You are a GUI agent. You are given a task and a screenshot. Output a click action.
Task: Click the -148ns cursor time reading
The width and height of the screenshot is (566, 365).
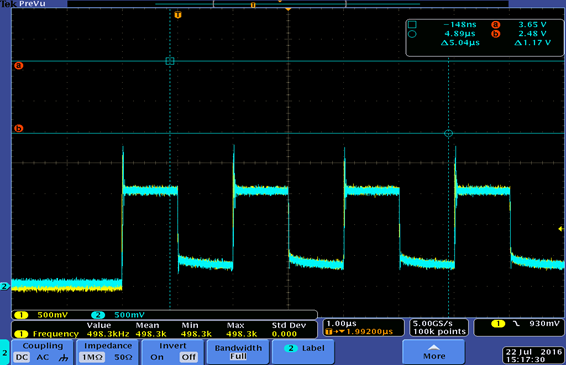point(460,25)
